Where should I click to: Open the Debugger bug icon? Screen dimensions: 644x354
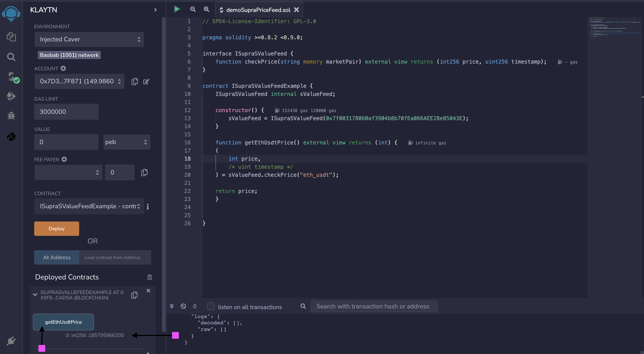pos(11,116)
